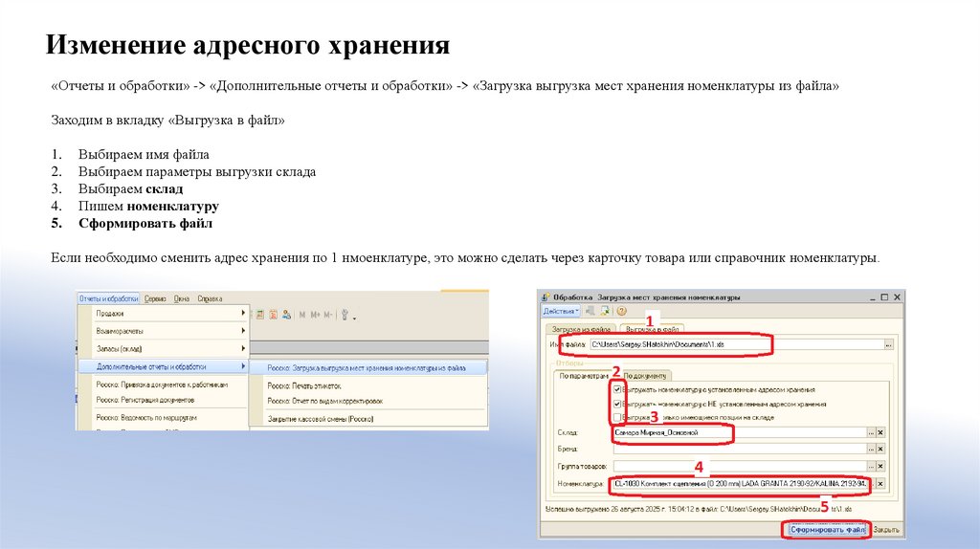Open the tools wrench icon dropdown

(x=347, y=315)
